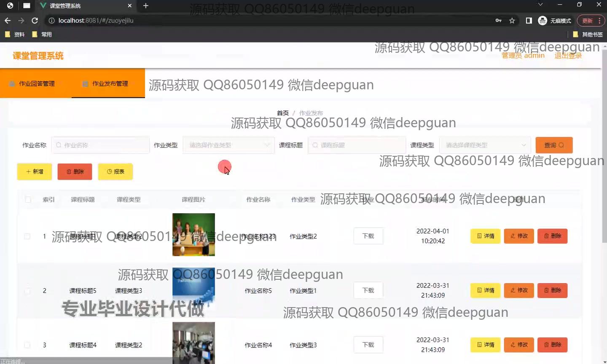This screenshot has width=607, height=364.
Task: Open a new browser tab
Action: coord(146,5)
